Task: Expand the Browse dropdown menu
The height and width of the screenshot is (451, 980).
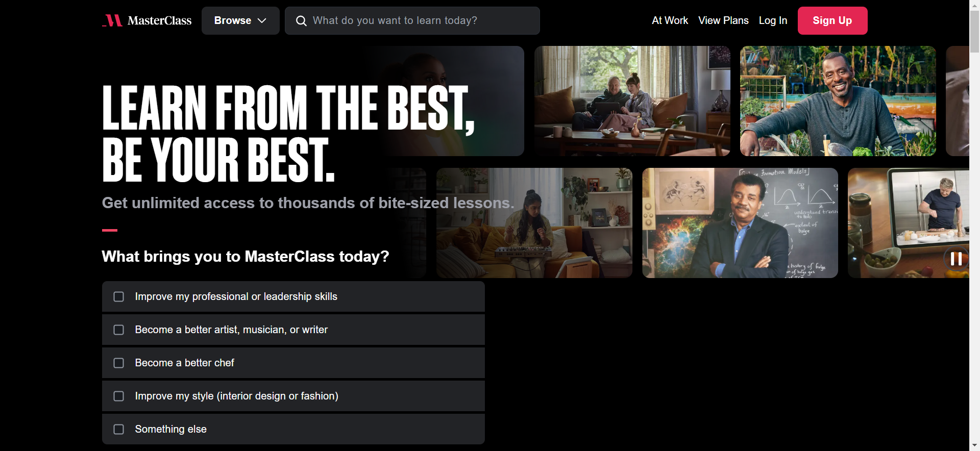Action: pos(240,21)
